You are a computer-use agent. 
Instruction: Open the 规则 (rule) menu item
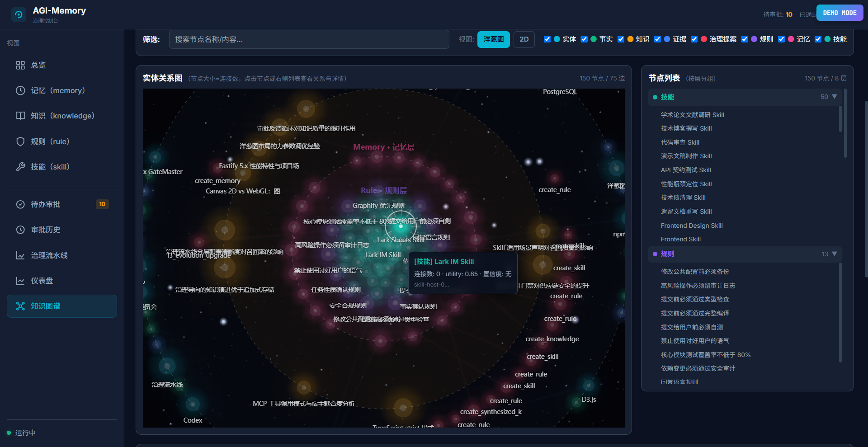[62, 141]
